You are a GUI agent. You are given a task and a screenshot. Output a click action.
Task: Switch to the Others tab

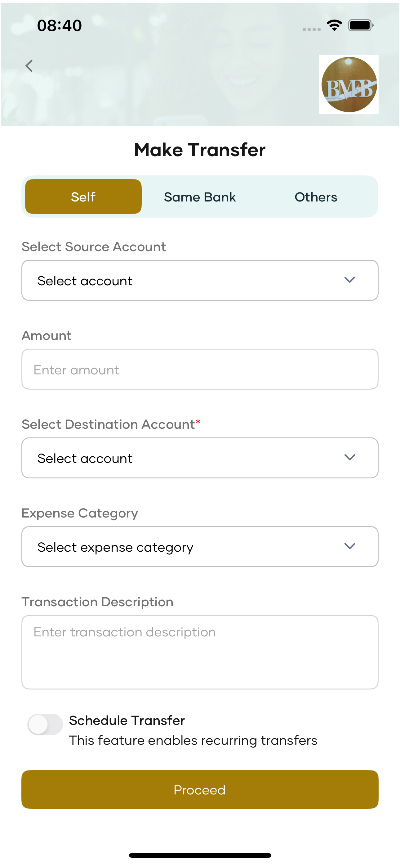click(x=316, y=197)
